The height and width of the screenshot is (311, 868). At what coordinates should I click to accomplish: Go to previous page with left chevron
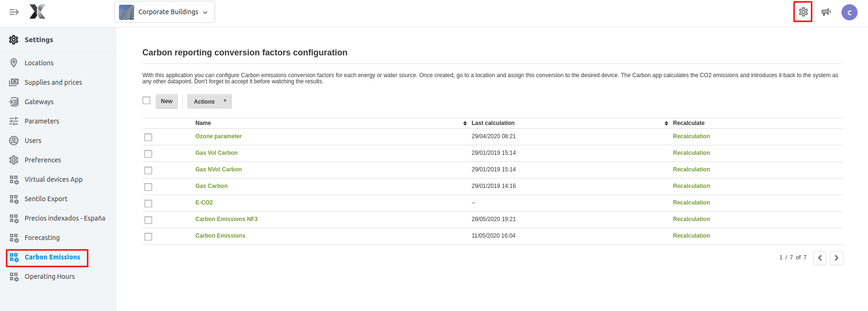tap(820, 258)
